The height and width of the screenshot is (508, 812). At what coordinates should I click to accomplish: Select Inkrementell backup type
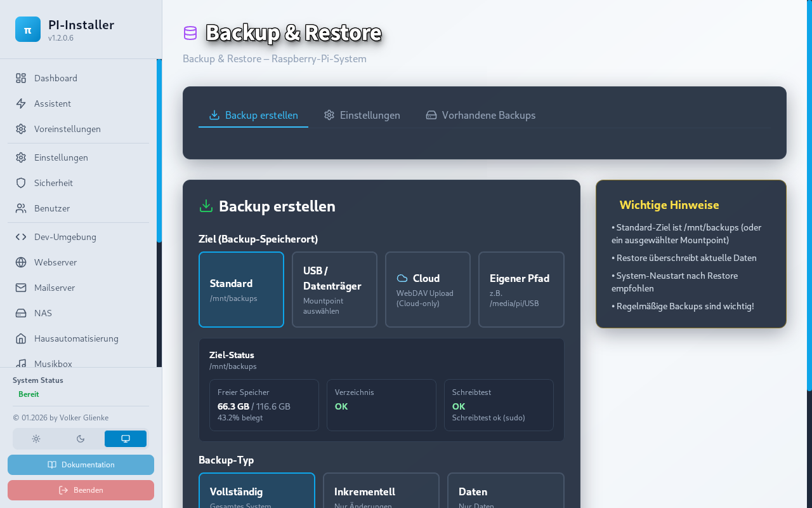pos(381,490)
